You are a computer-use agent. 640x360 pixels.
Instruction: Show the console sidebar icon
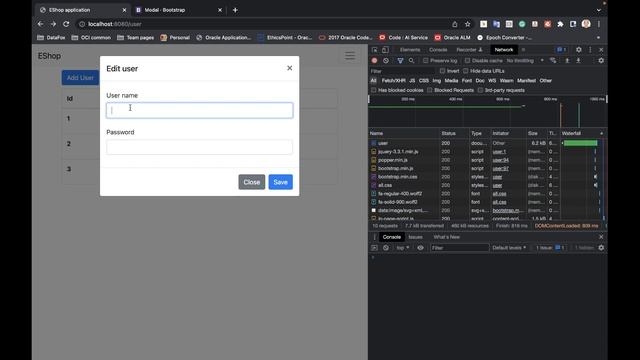coord(374,248)
